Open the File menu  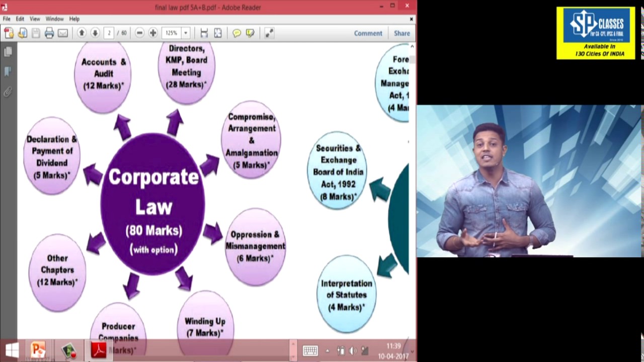7,19
